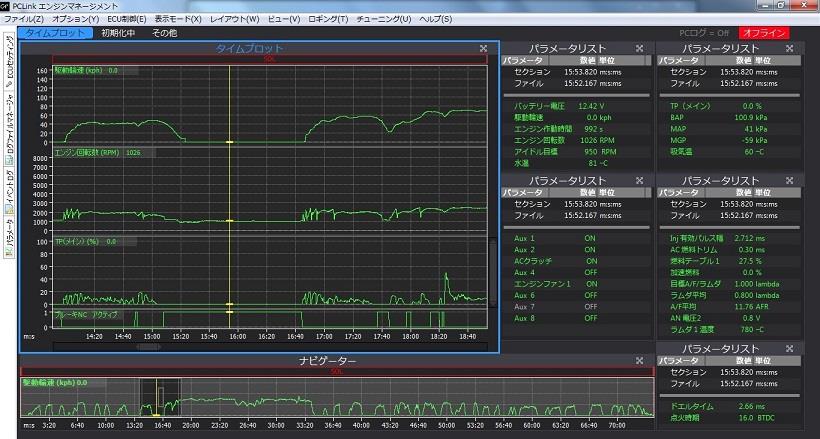This screenshot has width=820, height=439.
Task: Open the ファイル(Z) menu
Action: [x=24, y=19]
